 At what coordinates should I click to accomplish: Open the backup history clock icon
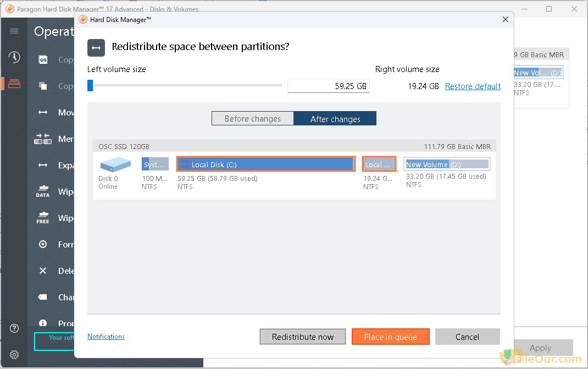pos(14,57)
